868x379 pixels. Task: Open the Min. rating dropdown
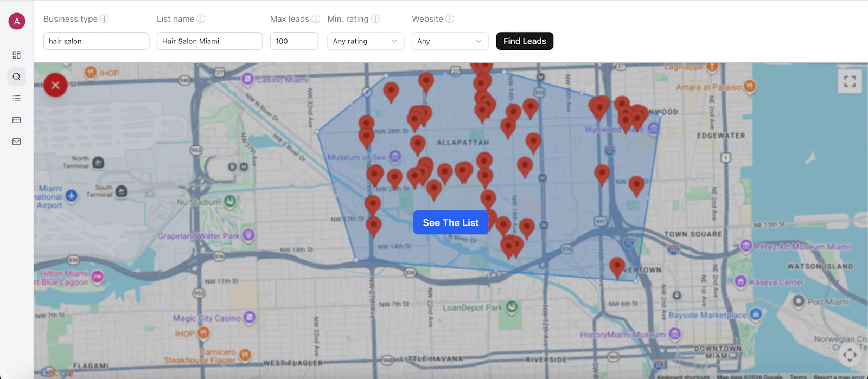click(366, 41)
